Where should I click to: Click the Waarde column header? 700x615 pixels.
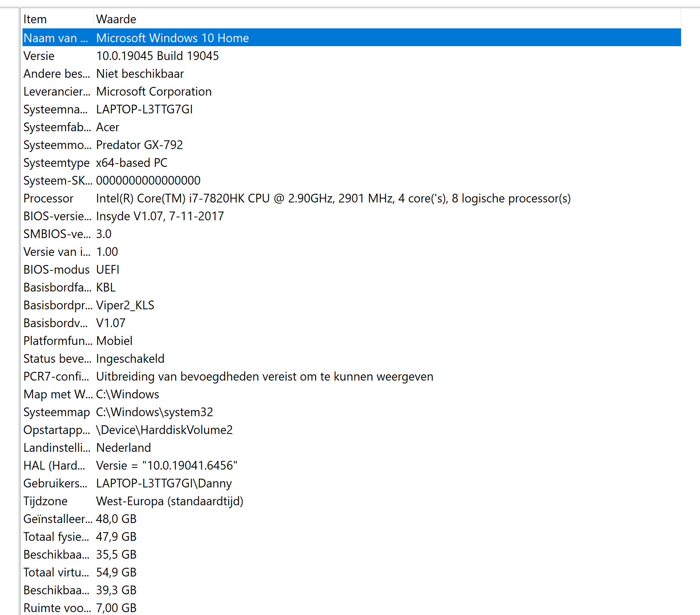(387, 19)
